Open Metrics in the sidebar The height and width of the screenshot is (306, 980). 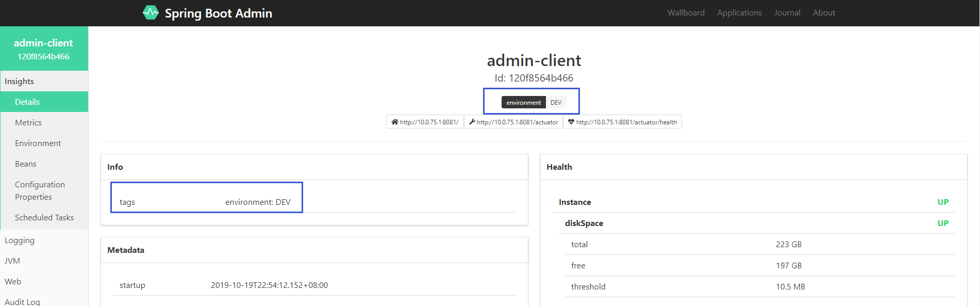tap(44, 122)
